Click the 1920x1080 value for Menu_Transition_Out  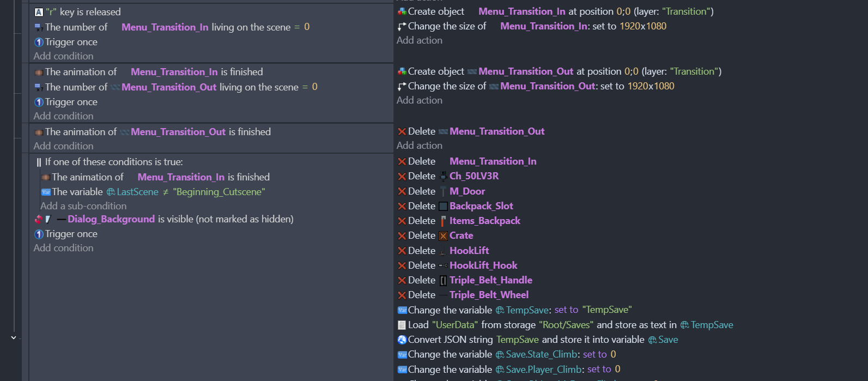tap(651, 86)
